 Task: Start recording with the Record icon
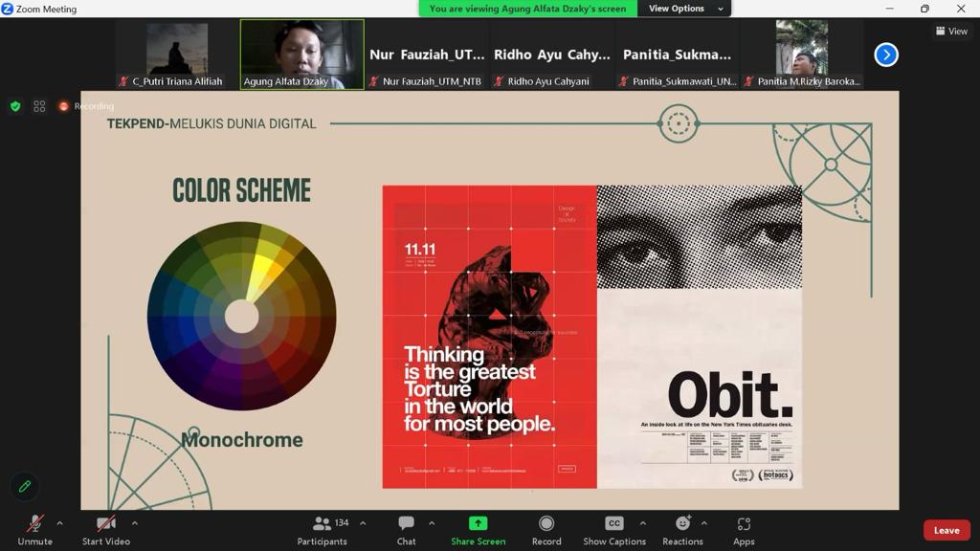(x=546, y=523)
